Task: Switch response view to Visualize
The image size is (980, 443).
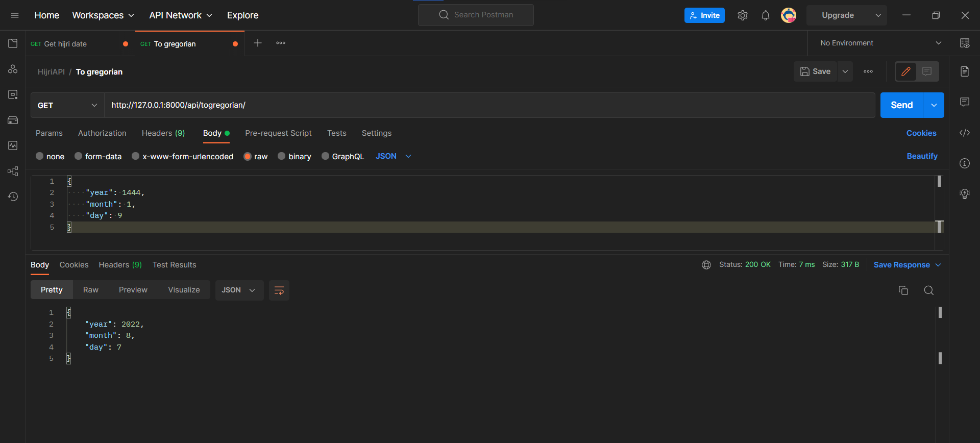Action: point(184,290)
